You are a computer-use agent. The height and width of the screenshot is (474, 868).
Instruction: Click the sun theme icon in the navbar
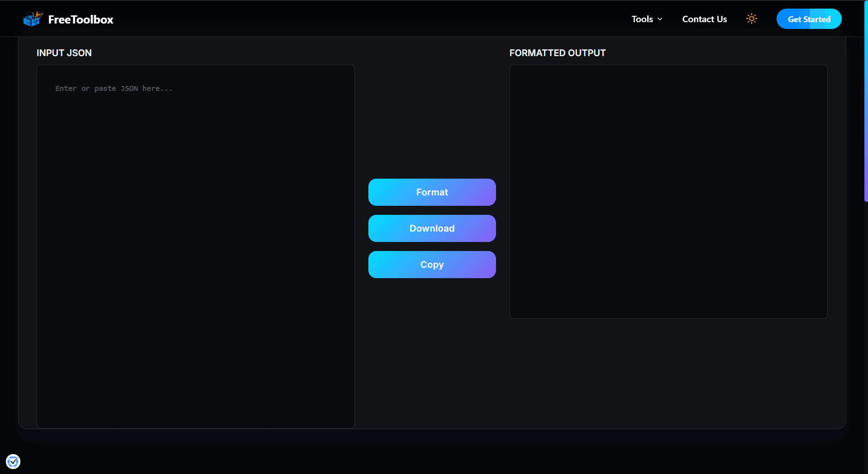pyautogui.click(x=751, y=19)
